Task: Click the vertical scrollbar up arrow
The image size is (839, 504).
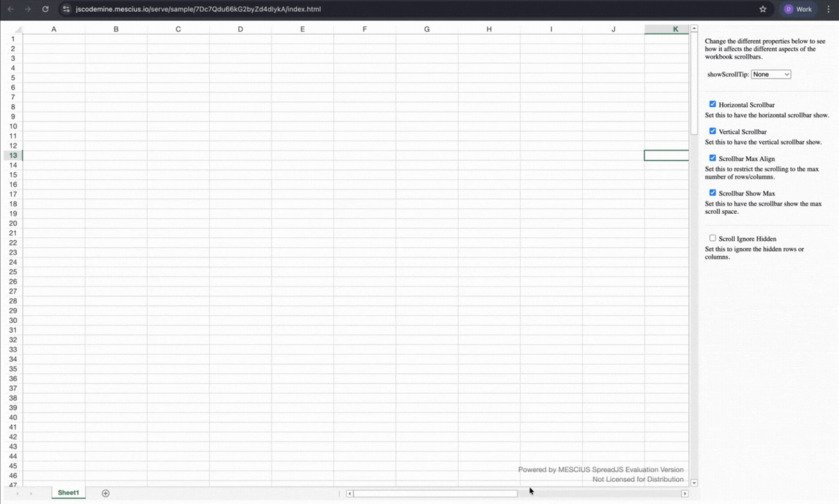Action: [x=694, y=28]
